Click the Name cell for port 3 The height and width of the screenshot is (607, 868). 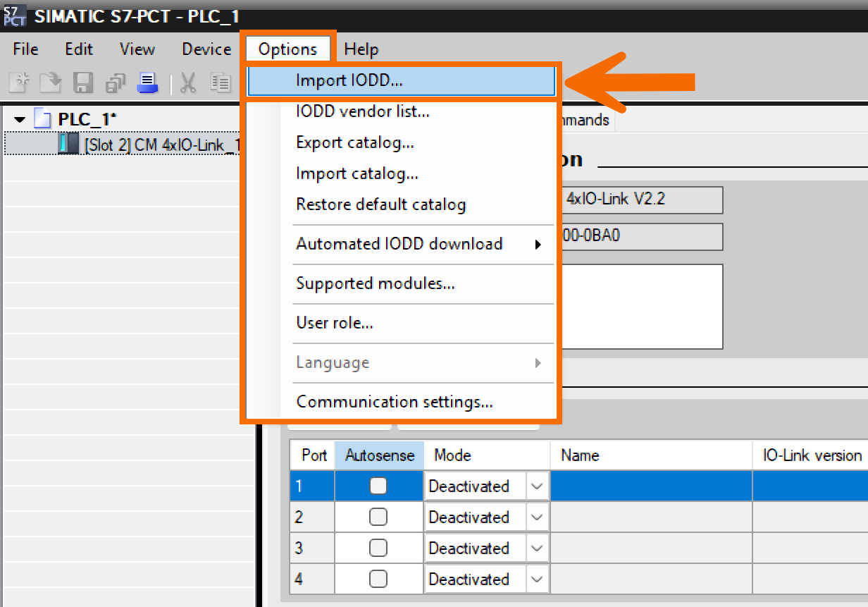[651, 548]
